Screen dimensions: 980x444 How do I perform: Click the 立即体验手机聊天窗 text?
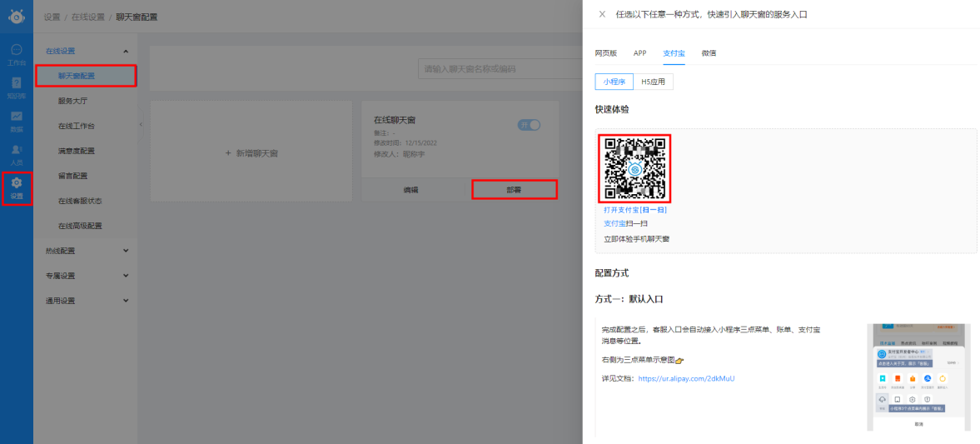(637, 239)
